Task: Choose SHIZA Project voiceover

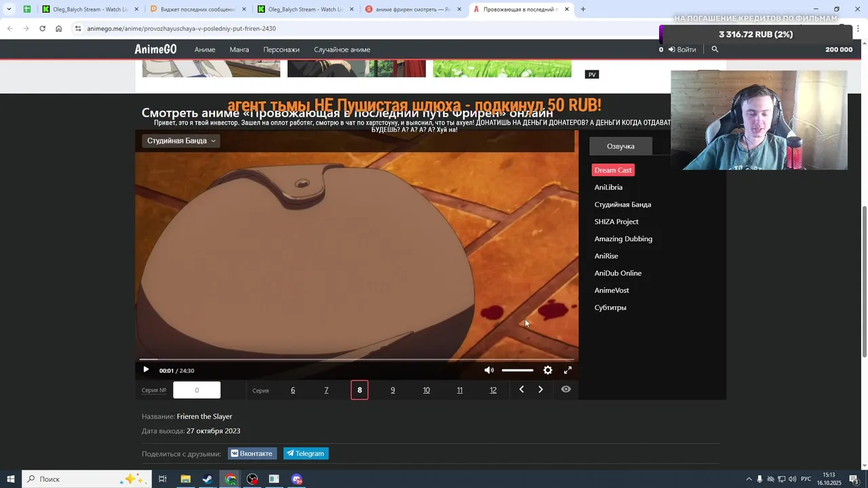Action: pos(616,222)
